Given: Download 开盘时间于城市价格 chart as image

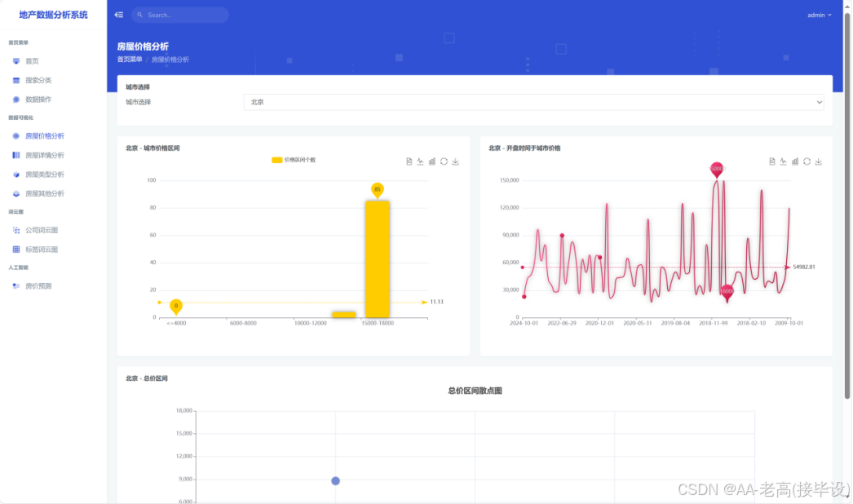Looking at the screenshot, I should [819, 161].
